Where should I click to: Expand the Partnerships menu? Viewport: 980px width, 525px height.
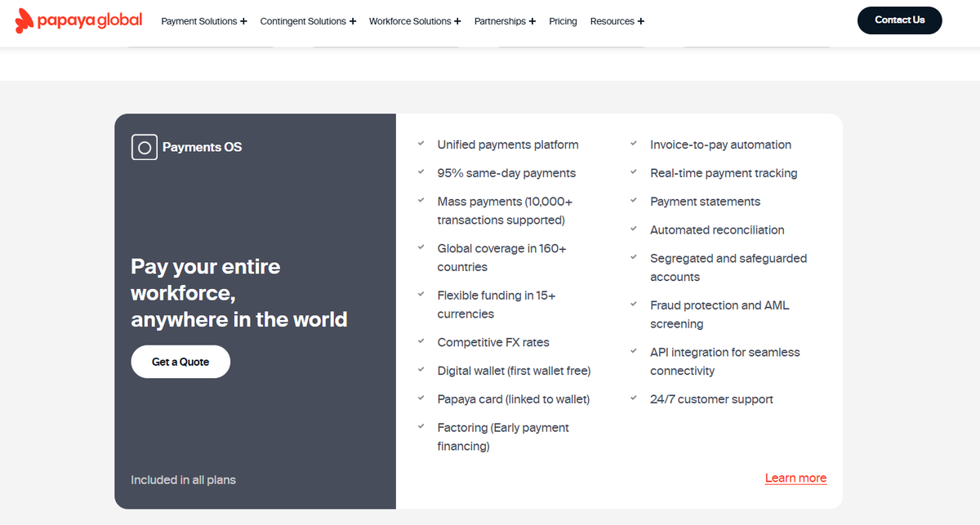[505, 21]
